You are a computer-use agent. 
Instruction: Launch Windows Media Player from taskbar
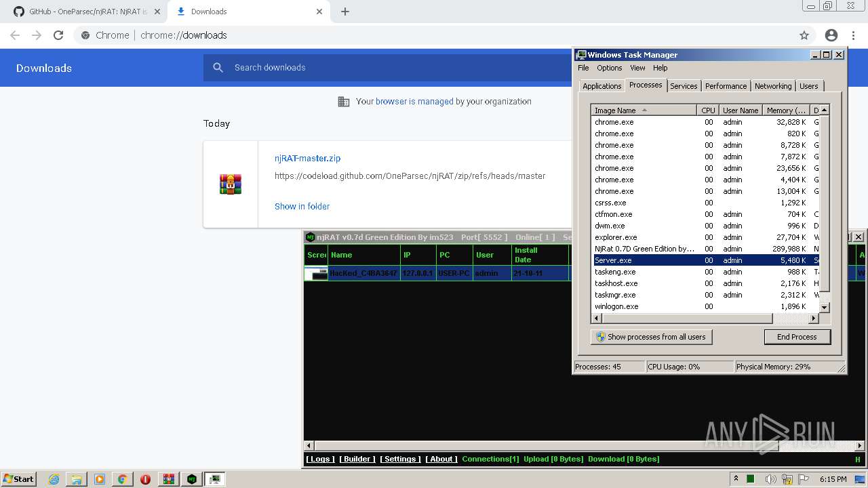[x=100, y=479]
